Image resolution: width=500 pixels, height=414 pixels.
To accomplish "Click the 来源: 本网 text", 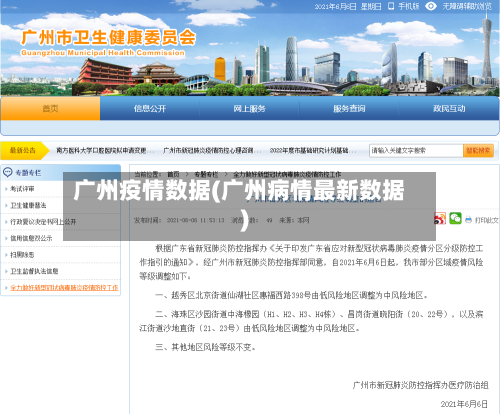I will point(294,220).
